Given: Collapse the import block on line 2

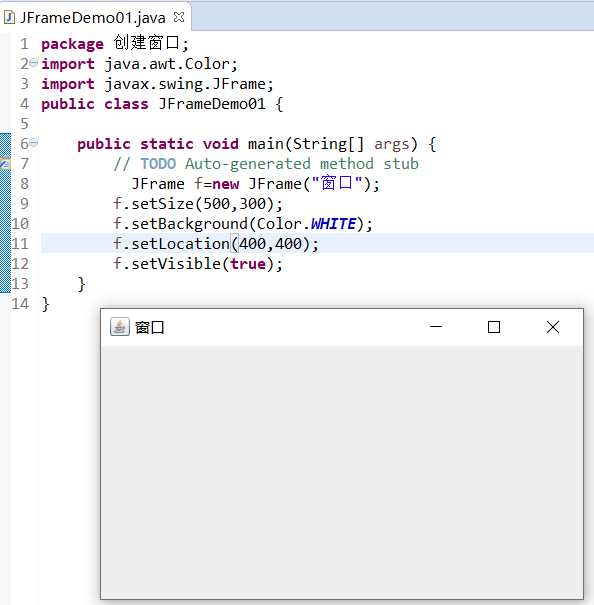Looking at the screenshot, I should coord(34,63).
